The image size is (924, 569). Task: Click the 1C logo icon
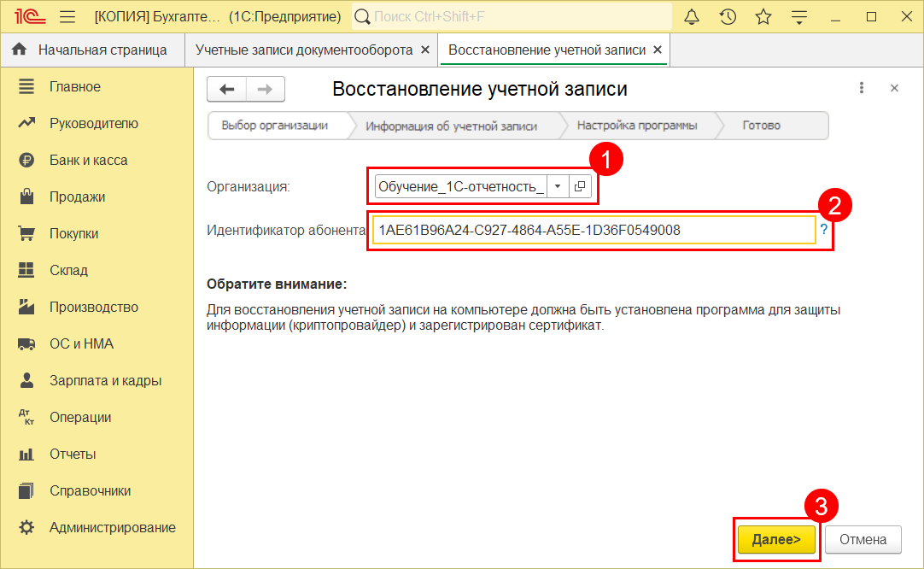(x=30, y=16)
